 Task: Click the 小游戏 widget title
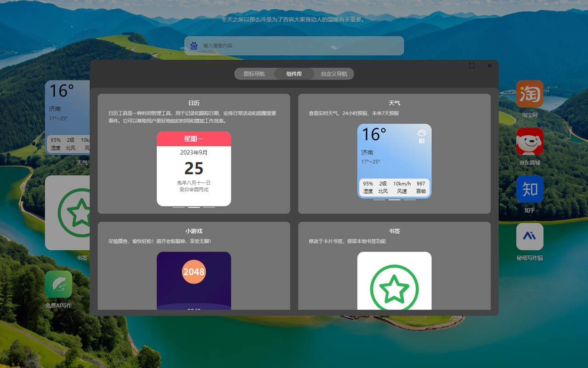[x=194, y=231]
